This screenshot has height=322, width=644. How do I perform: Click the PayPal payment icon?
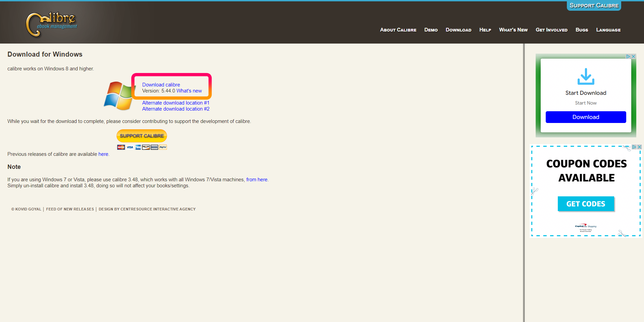coord(163,147)
